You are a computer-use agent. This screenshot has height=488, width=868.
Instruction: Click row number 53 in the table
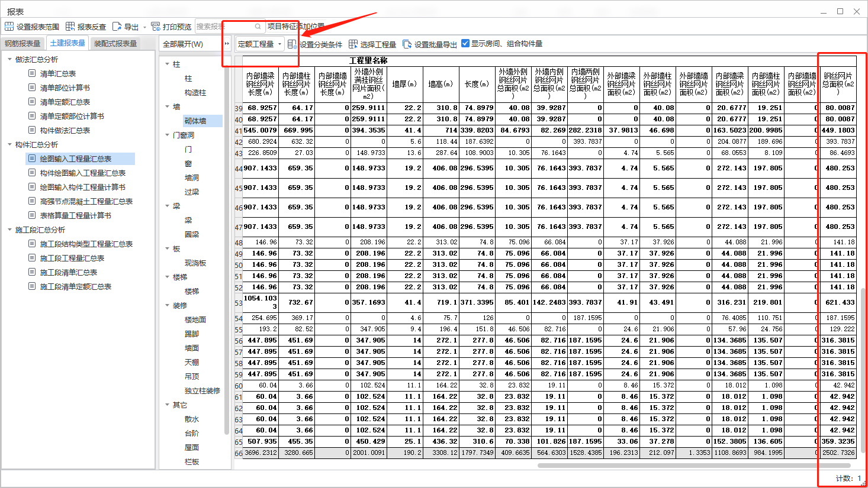point(239,302)
